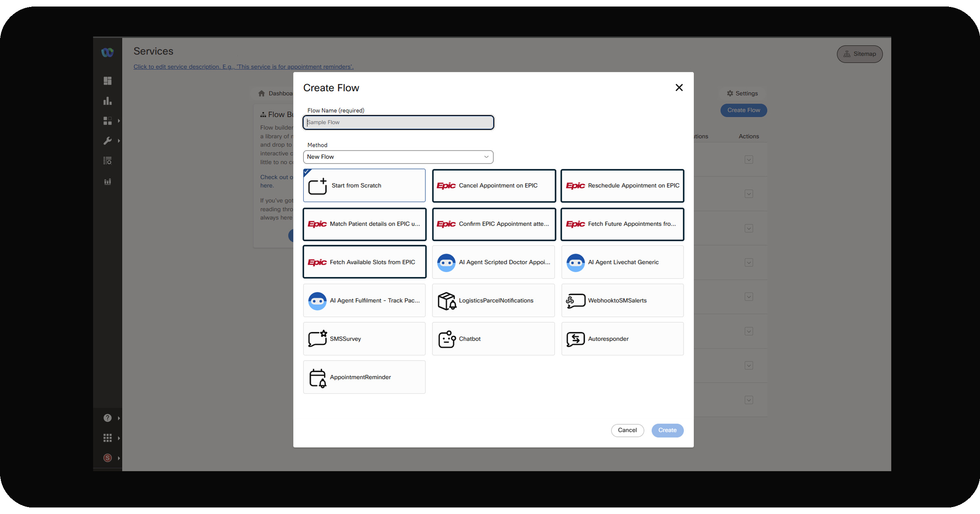
Task: Choose WebhooktoSMSalerts template
Action: click(x=622, y=301)
